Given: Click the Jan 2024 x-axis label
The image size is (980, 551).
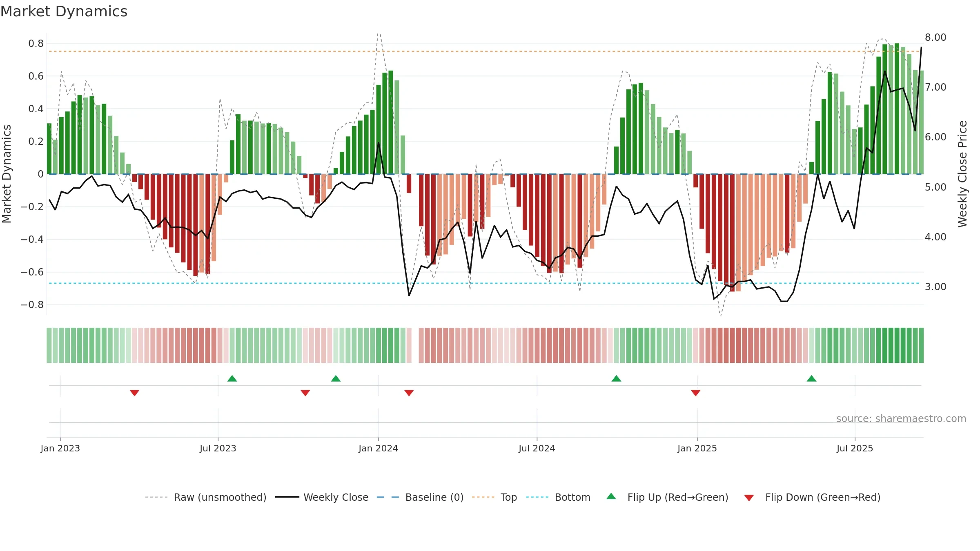Looking at the screenshot, I should 378,448.
